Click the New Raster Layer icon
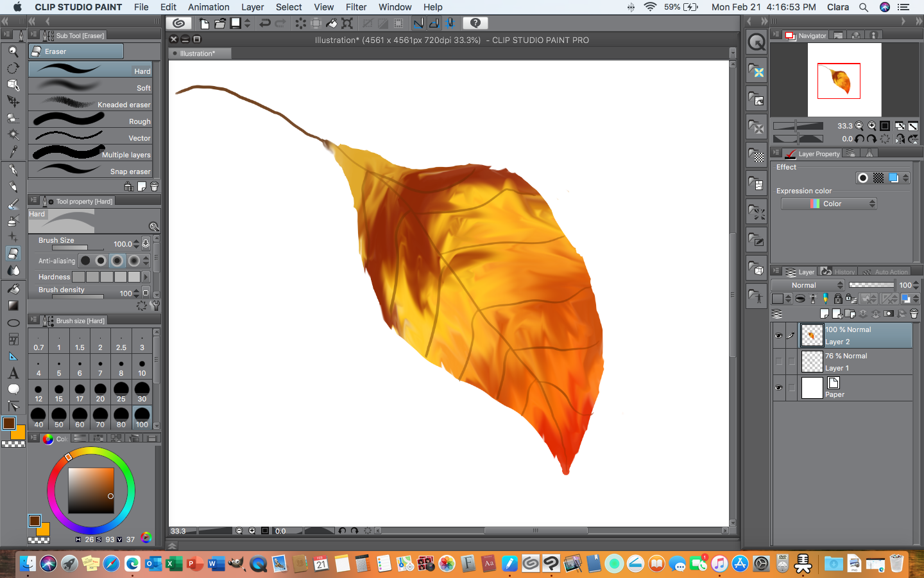924x578 pixels. pyautogui.click(x=825, y=314)
